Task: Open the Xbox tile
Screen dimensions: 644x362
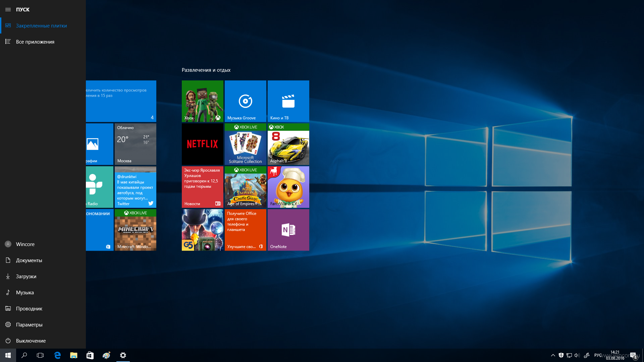Action: click(203, 101)
